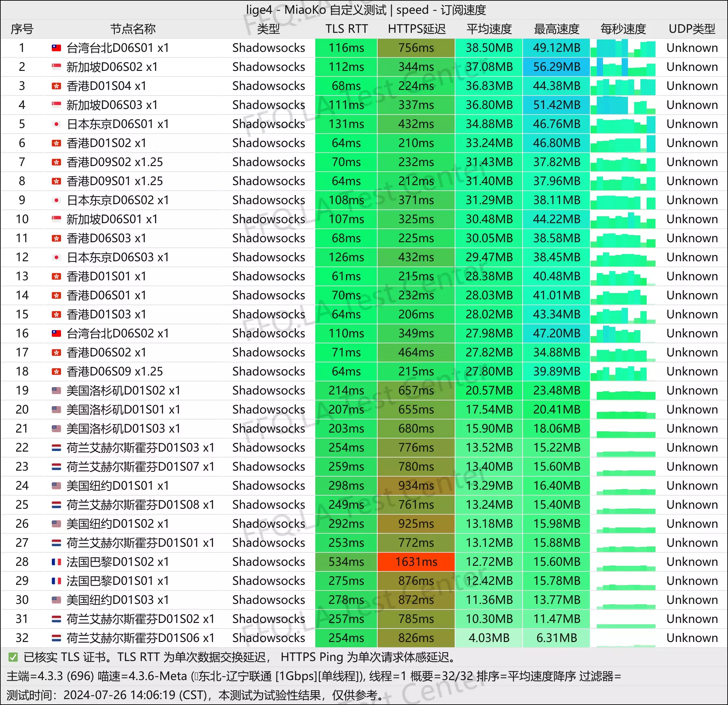Click node name 荷兰艾赫尔斯霍芬D01S06 x1
728x705 pixels.
140,638
